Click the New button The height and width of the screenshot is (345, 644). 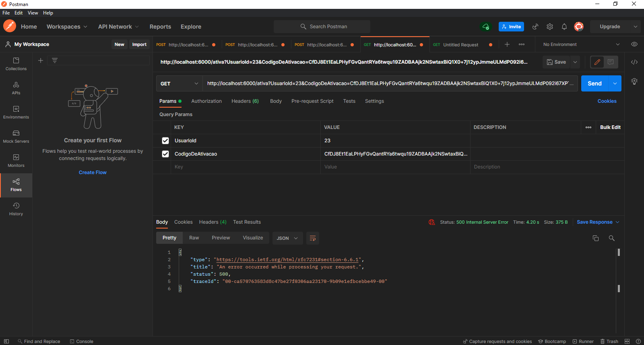click(119, 44)
